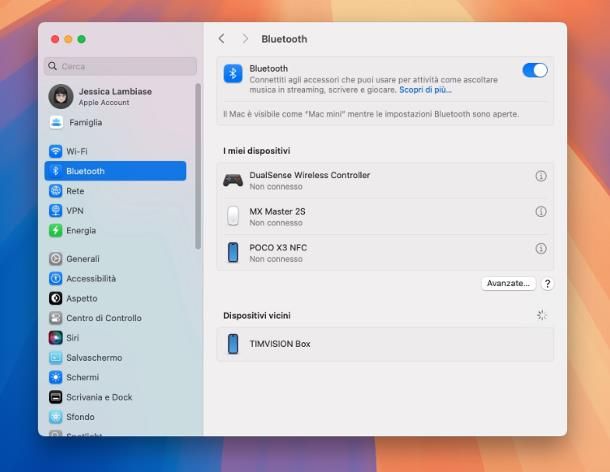Click the Sfondo label
This screenshot has height=472, width=610.
80,417
